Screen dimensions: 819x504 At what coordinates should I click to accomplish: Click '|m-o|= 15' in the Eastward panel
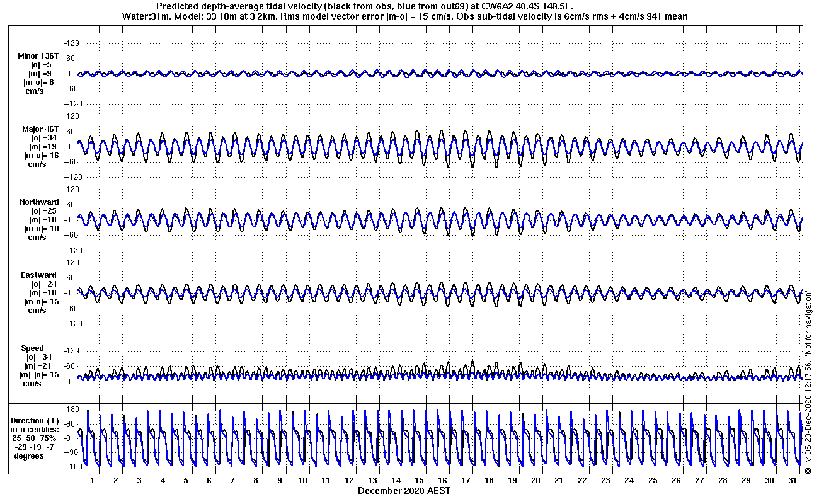(41, 302)
